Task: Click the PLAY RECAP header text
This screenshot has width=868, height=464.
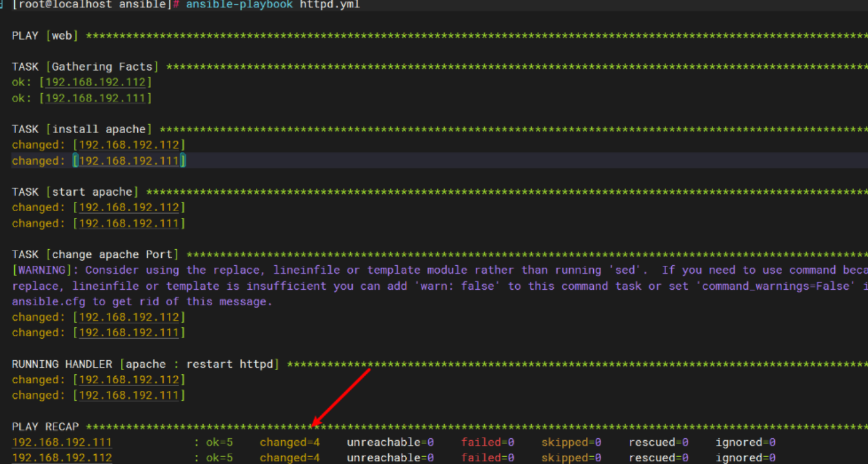Action: [x=45, y=427]
